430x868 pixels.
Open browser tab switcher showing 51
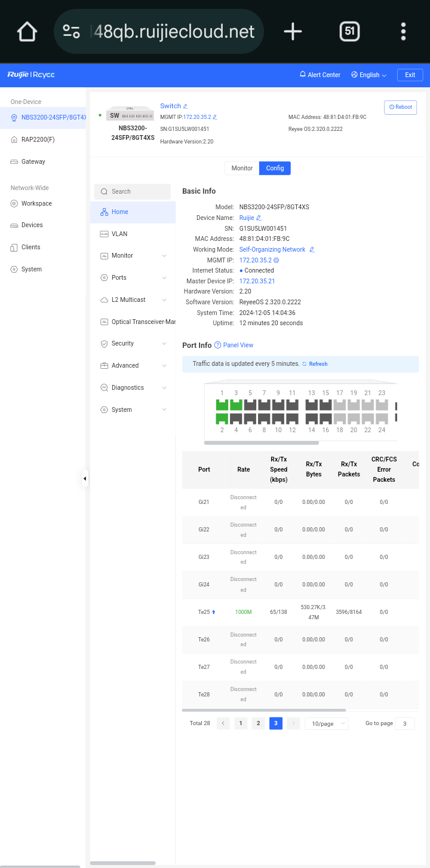(x=349, y=32)
